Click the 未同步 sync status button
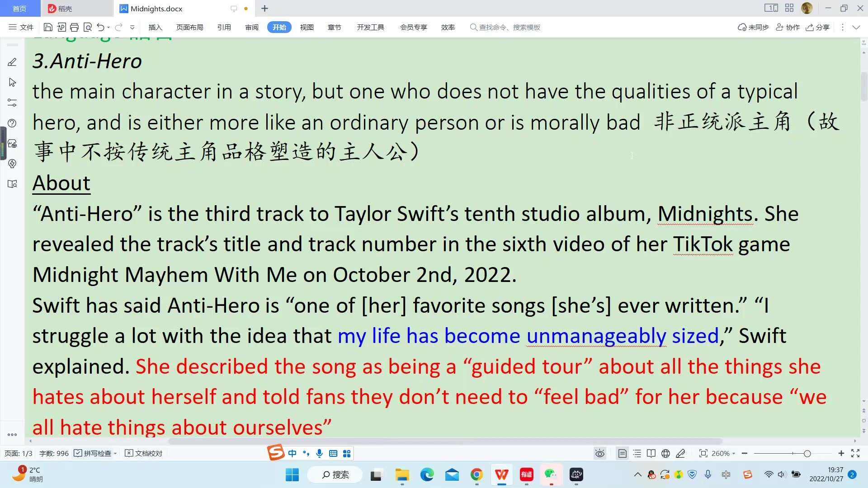The image size is (868, 488). click(753, 27)
